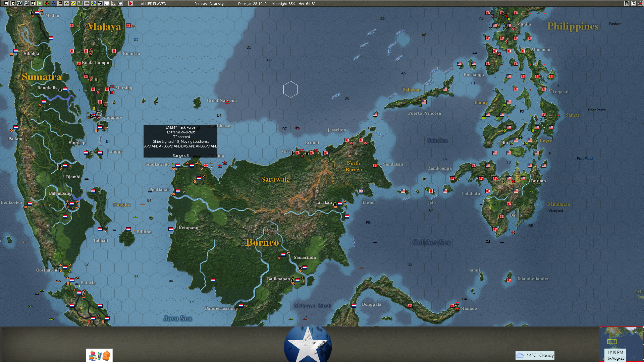Open the information 'i' screen button
Viewport: 644px width, 362px height.
33,3
